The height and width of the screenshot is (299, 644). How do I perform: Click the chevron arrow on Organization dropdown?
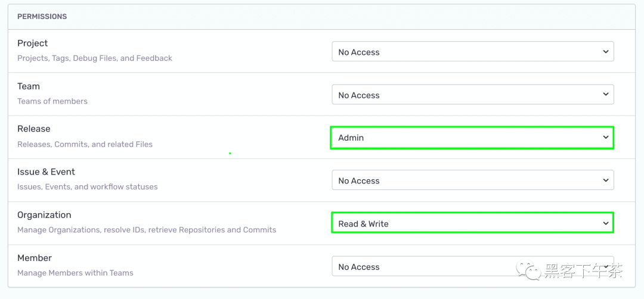(605, 223)
